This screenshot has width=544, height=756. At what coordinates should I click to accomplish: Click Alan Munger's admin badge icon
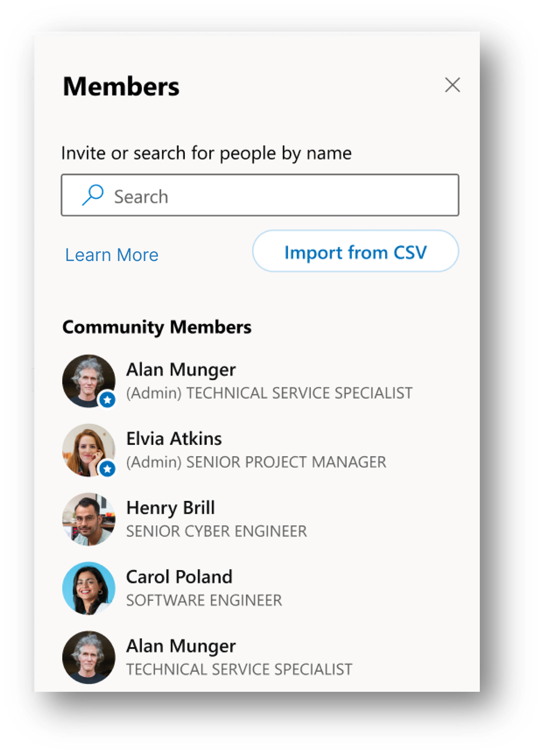(107, 400)
